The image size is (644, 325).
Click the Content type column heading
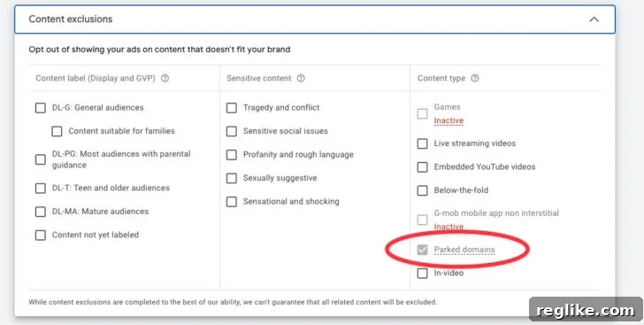point(441,78)
